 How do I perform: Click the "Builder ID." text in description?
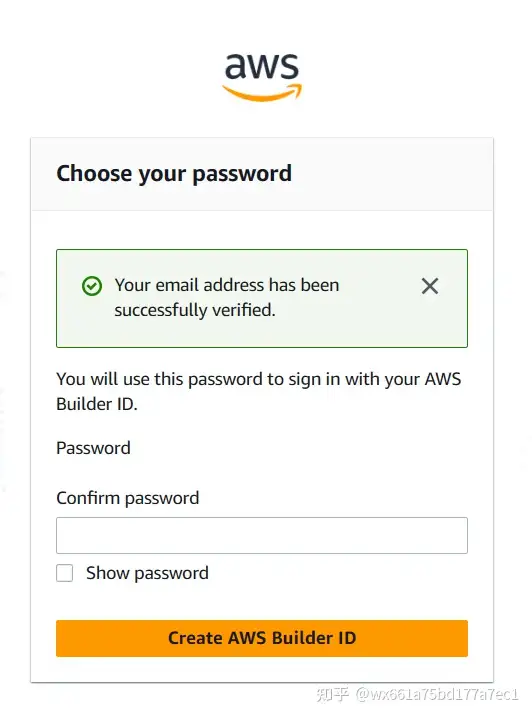(97, 404)
